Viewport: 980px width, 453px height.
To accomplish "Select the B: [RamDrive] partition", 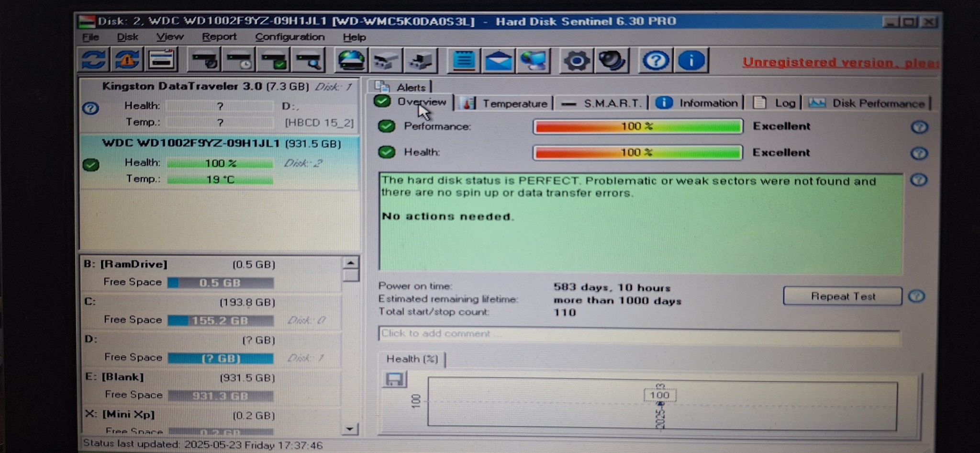I will click(x=211, y=273).
